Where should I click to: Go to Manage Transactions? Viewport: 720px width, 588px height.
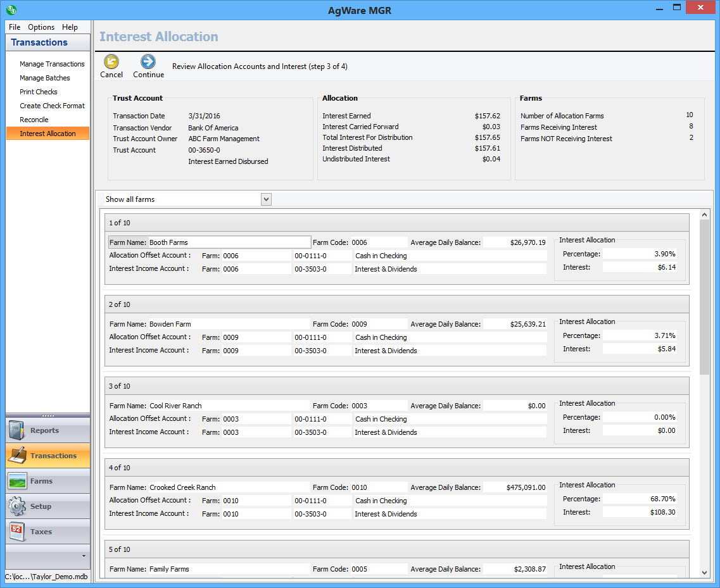click(52, 64)
